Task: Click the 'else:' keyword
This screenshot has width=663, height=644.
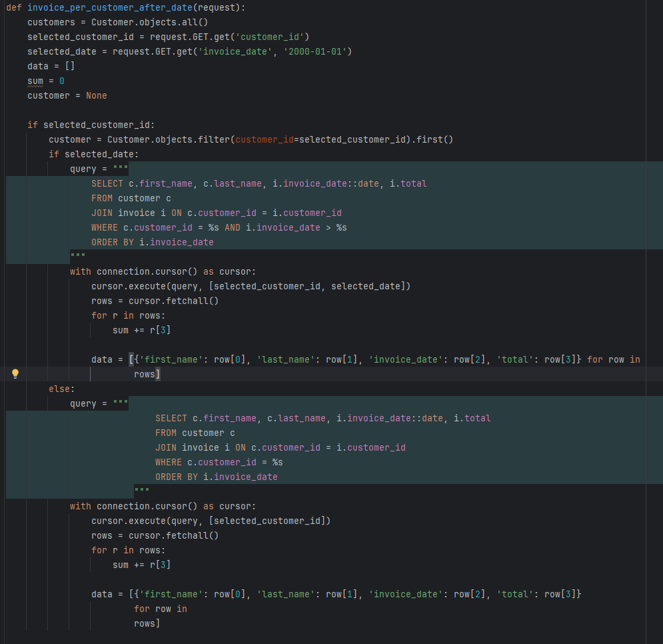Action: (x=62, y=389)
